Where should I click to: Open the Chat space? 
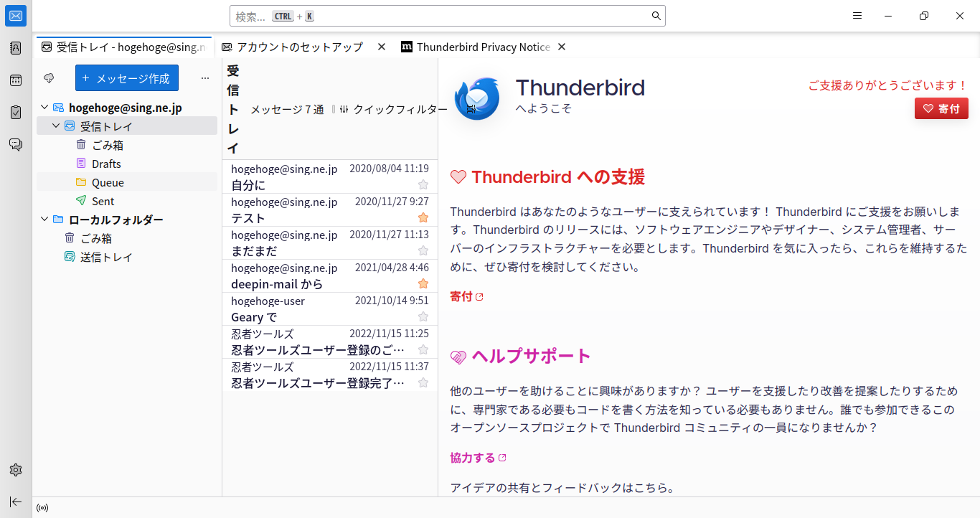[x=16, y=144]
